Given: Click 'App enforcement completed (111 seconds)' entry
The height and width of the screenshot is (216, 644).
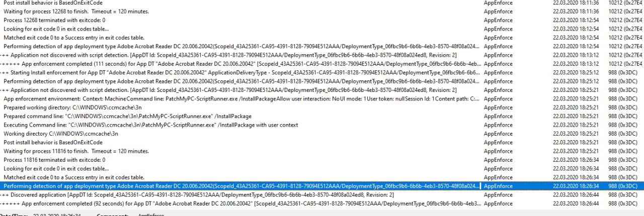Looking at the screenshot, I should [322, 64].
